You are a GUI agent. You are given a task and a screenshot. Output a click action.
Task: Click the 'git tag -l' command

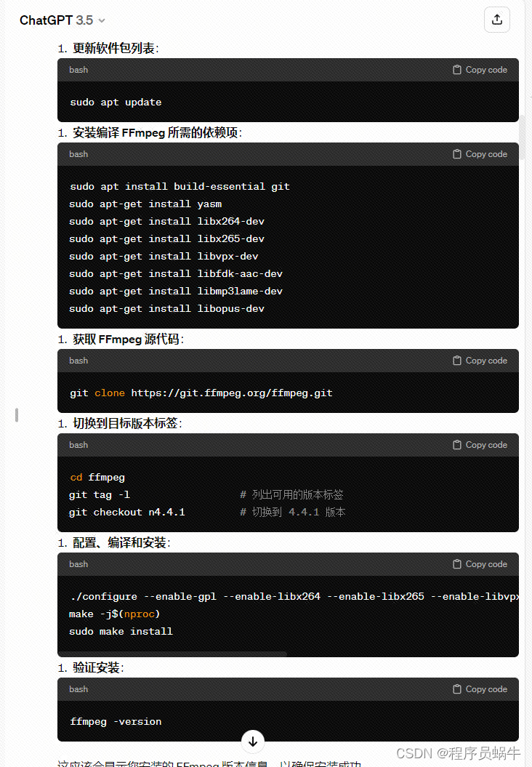[100, 494]
